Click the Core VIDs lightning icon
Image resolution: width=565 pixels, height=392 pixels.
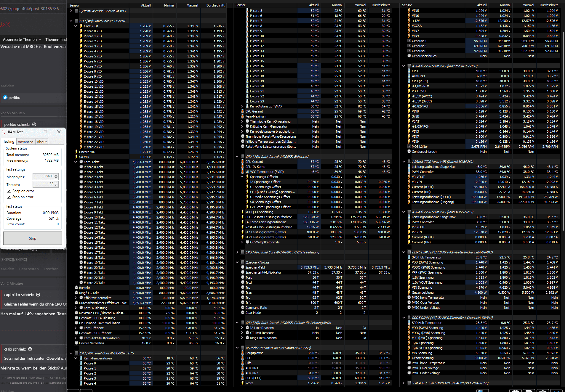(x=81, y=26)
